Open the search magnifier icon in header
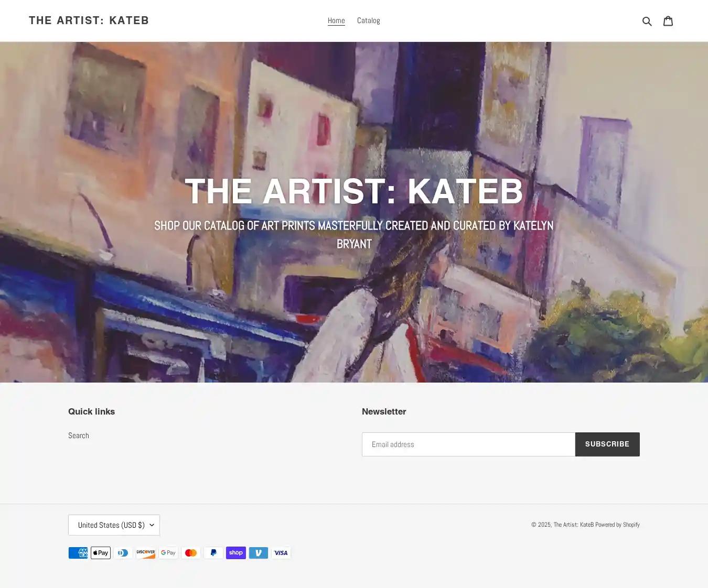 coord(647,21)
